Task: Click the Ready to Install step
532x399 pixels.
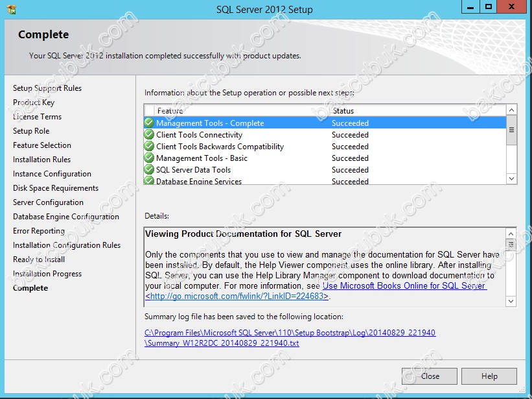Action: point(39,259)
